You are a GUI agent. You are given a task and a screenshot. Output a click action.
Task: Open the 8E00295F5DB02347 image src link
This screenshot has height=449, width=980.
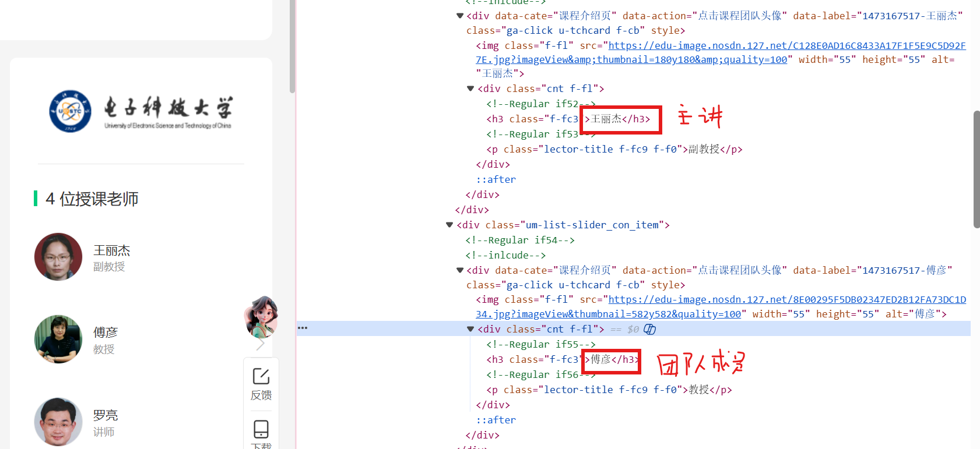(721, 307)
